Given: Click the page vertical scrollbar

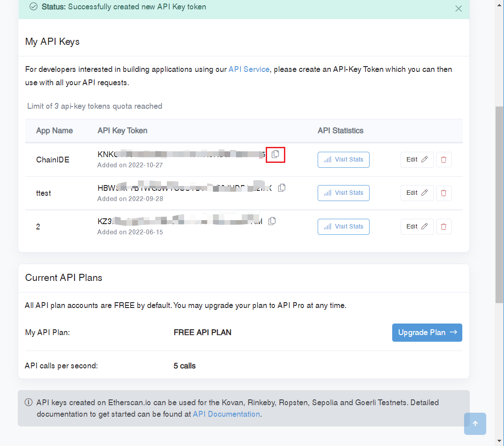Looking at the screenshot, I should 499,204.
